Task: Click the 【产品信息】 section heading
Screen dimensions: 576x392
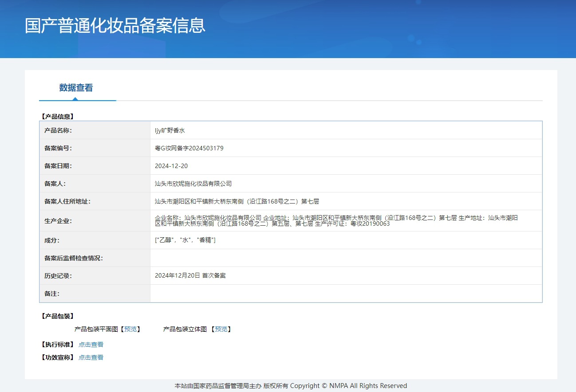Action: [57, 117]
